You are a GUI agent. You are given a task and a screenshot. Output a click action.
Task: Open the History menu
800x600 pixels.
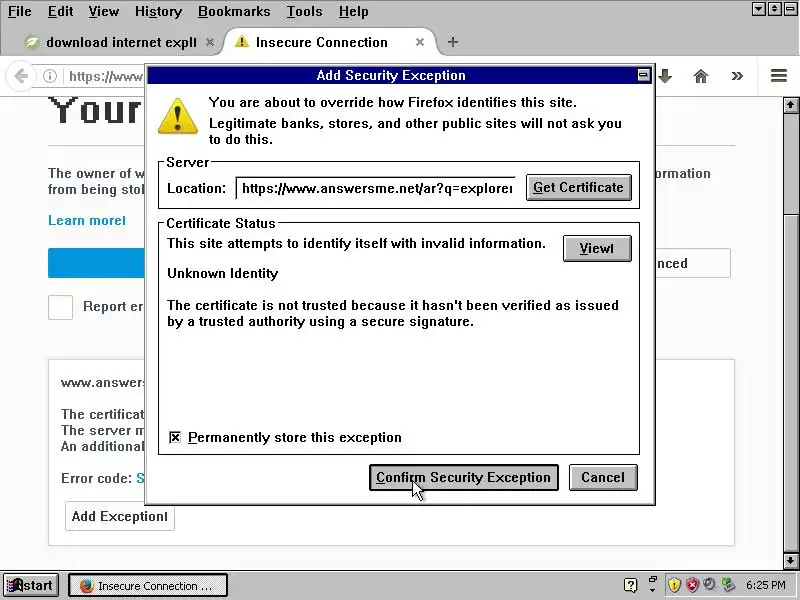pyautogui.click(x=158, y=11)
